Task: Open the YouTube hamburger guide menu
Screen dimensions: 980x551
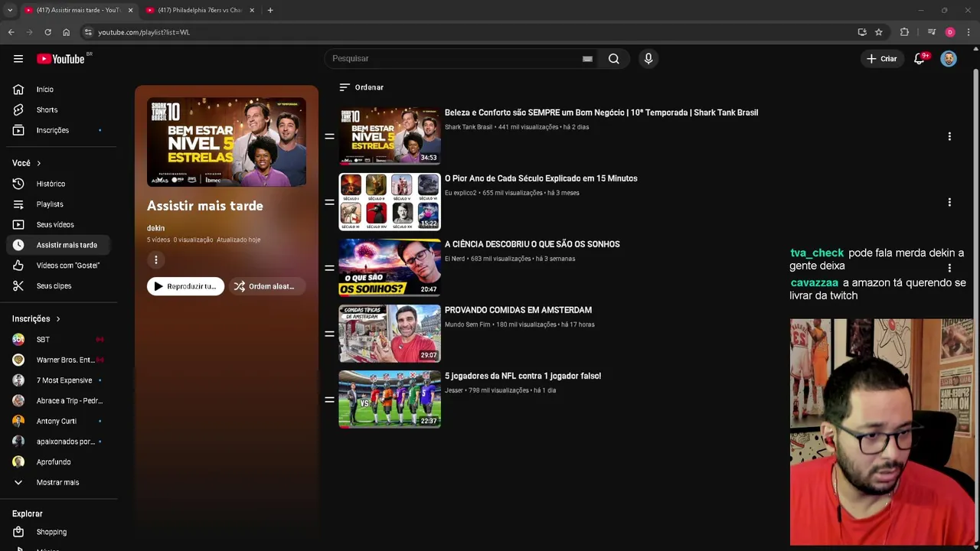Action: point(18,59)
